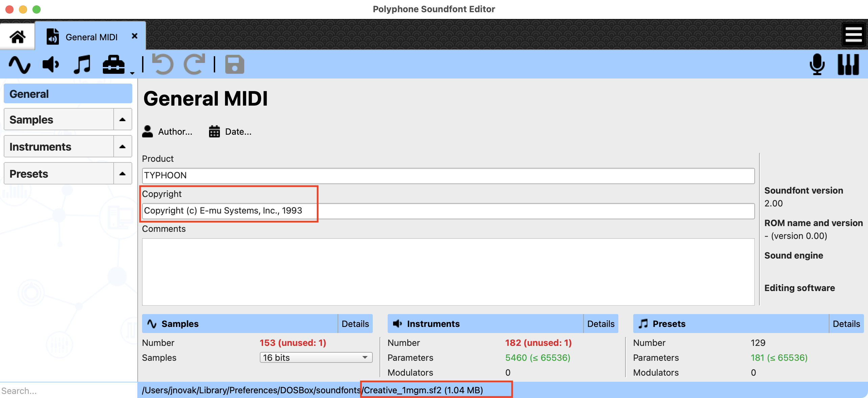Click the Instruments section speaker icon
868x398 pixels.
point(397,324)
